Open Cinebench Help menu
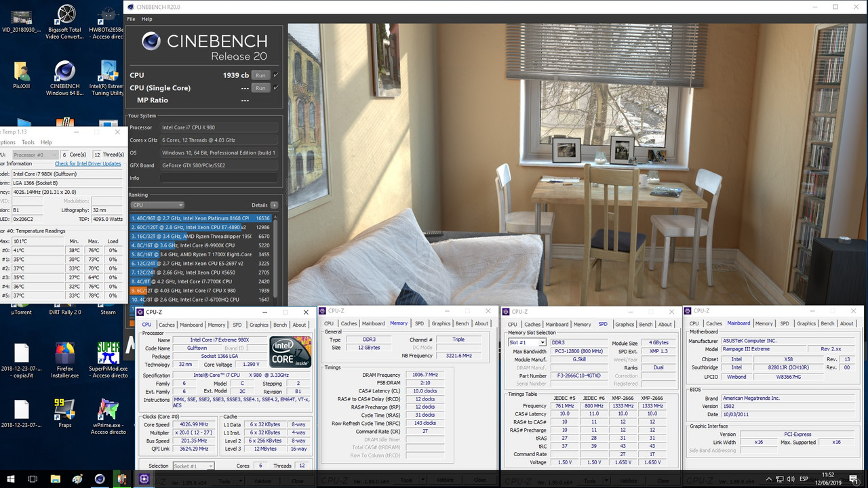Screen dimensions: 868x488 (146, 19)
